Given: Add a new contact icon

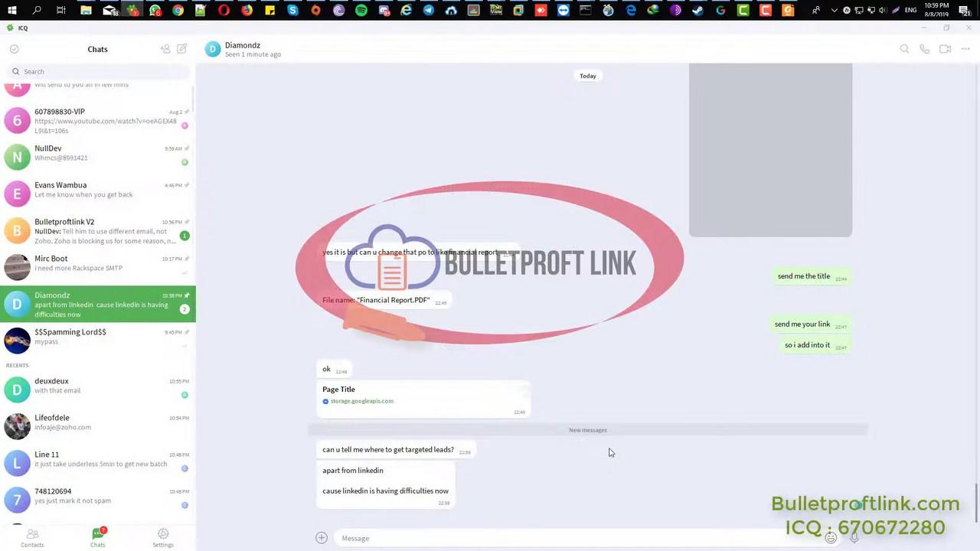Looking at the screenshot, I should [x=165, y=49].
